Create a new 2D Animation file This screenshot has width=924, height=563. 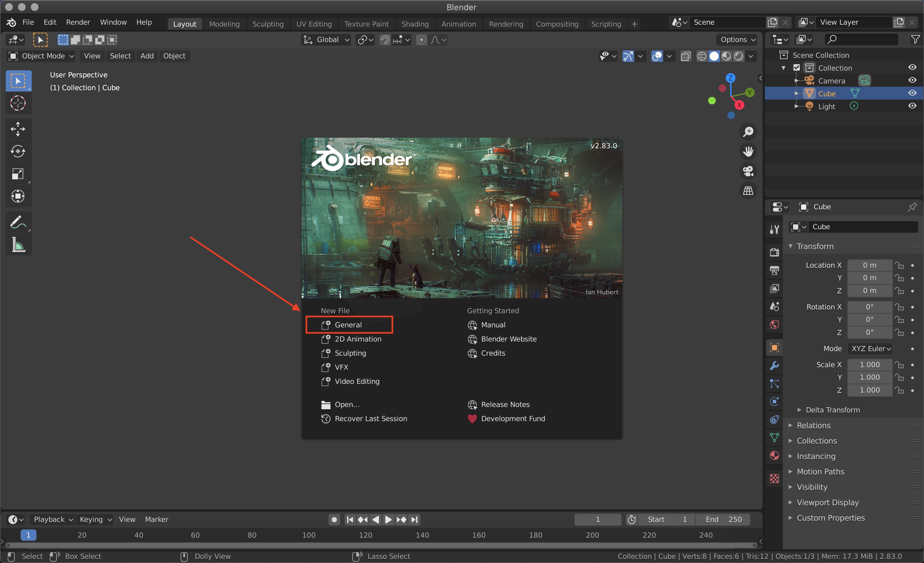[352, 339]
